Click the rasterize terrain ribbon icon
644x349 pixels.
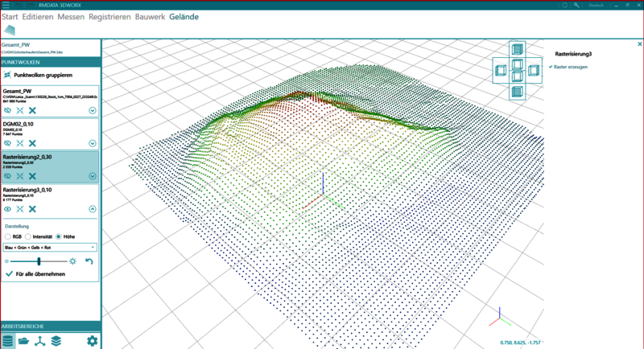coord(10,30)
